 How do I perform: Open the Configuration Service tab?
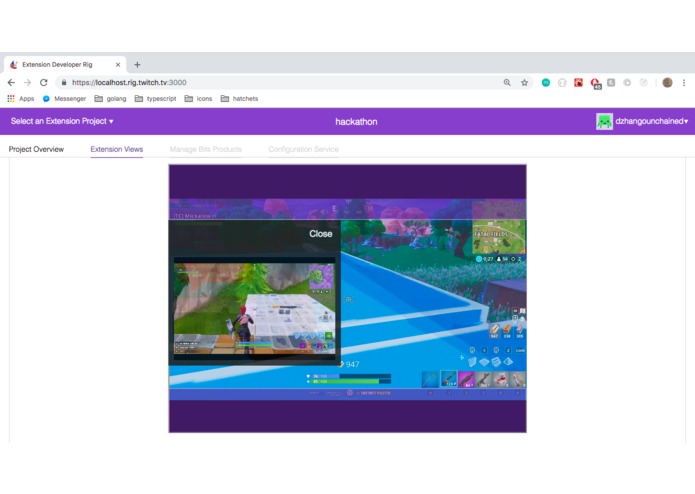click(x=303, y=149)
